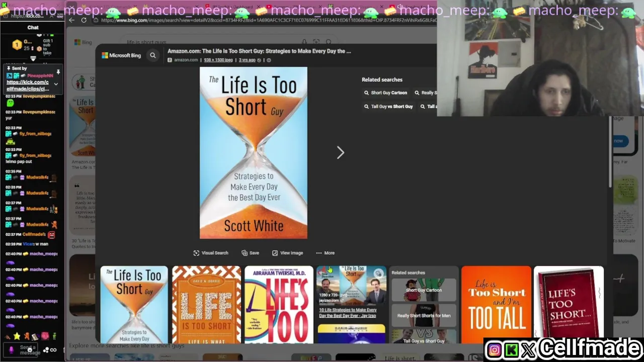Screen dimensions: 644x362
Task: Open View image in full size
Action: [x=287, y=253]
